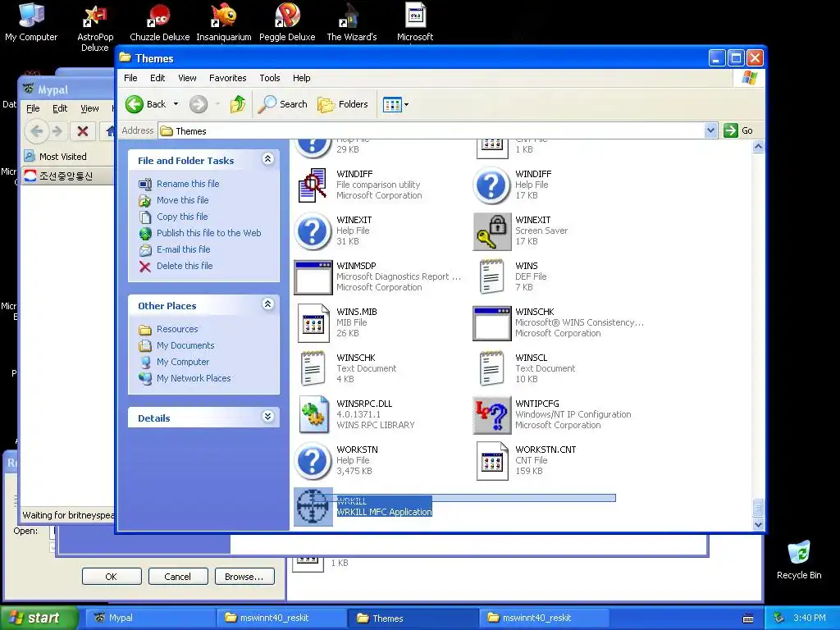The width and height of the screenshot is (840, 630).
Task: Click Browse... in the Run dialog
Action: [244, 577]
